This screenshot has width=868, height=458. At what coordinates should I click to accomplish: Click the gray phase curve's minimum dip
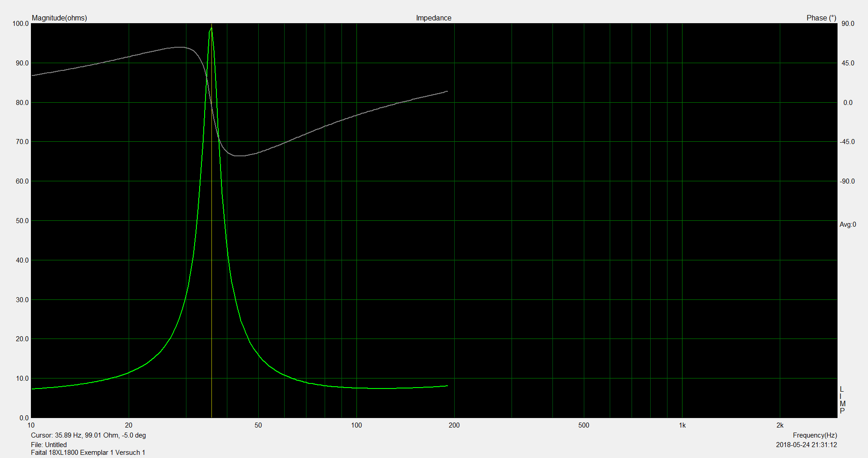[x=239, y=155]
